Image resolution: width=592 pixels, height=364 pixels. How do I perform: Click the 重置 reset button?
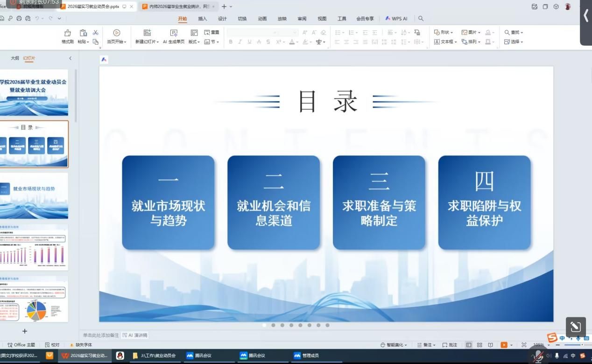click(x=211, y=32)
